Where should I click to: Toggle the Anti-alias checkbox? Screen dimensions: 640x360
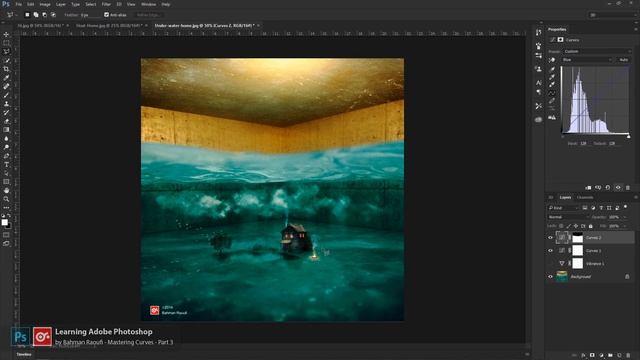107,15
